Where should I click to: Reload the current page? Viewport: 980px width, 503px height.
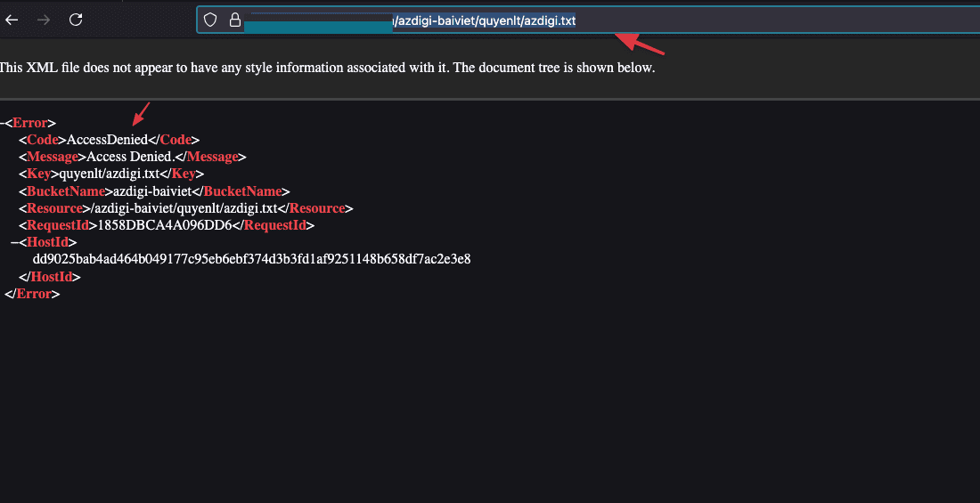76,20
